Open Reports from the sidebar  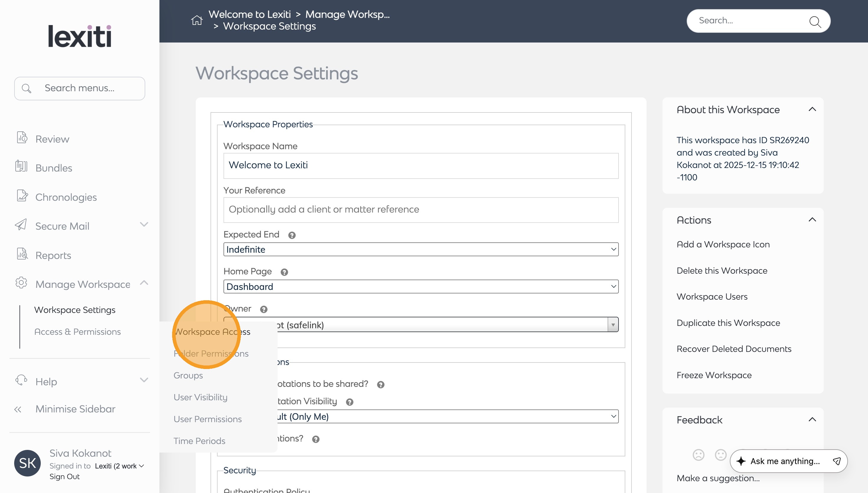(x=53, y=255)
